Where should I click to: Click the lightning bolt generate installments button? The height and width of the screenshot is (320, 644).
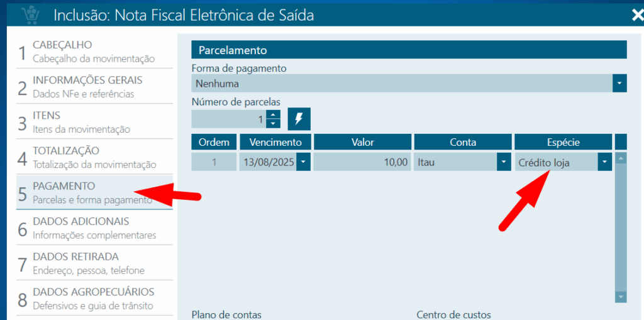[x=299, y=119]
